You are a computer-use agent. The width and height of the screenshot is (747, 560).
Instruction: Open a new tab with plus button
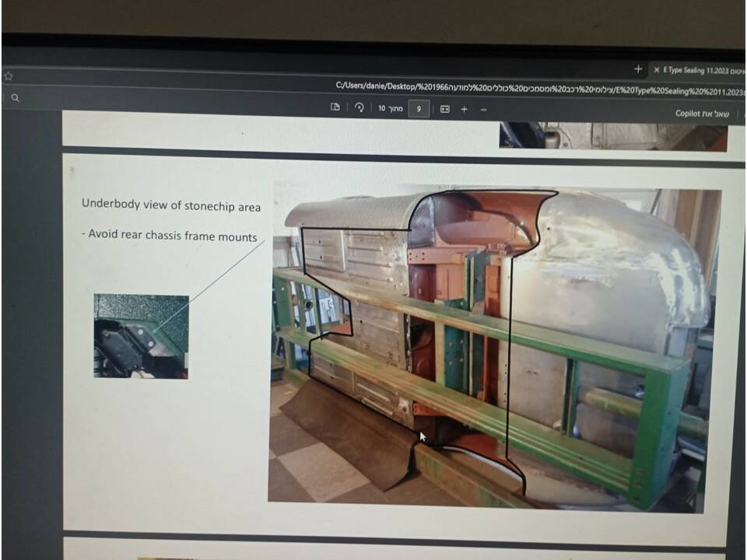coord(637,69)
